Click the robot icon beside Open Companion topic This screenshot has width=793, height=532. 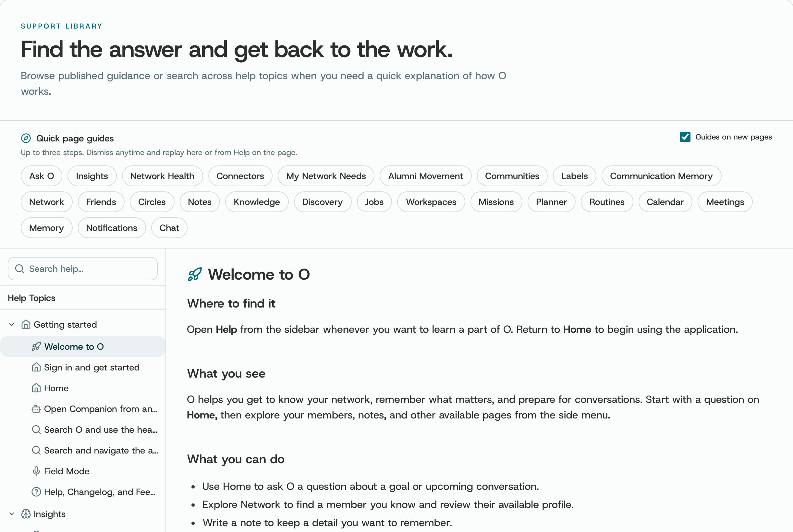[x=36, y=409]
